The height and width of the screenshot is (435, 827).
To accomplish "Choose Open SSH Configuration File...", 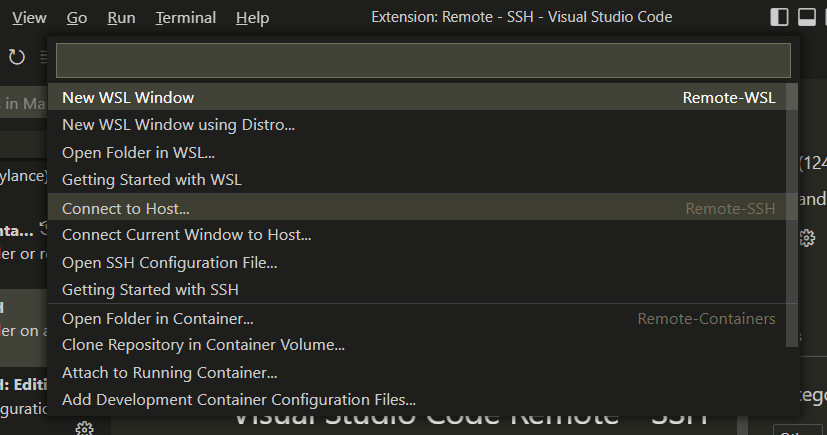I will pos(423,262).
